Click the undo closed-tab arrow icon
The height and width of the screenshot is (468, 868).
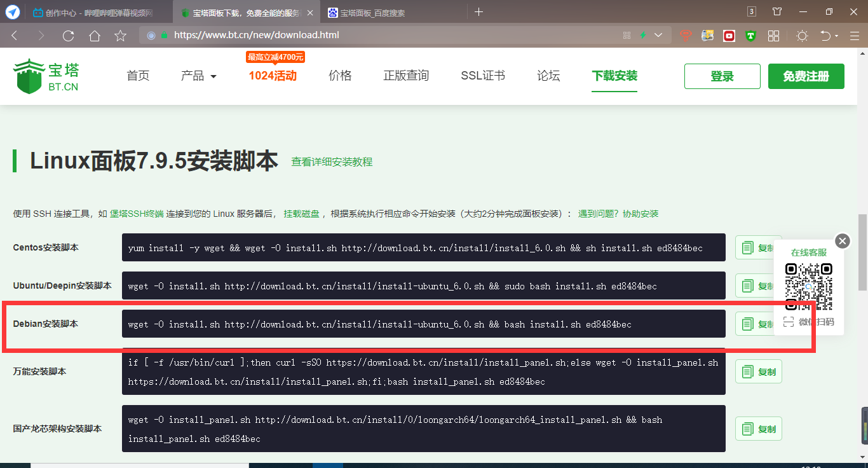pyautogui.click(x=825, y=36)
